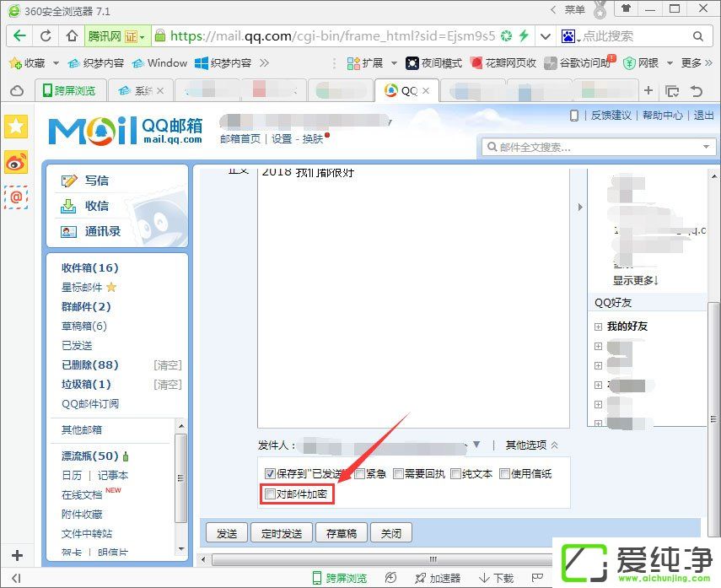Click the 邮件全文搜索 search input field
This screenshot has width=721, height=588.
pyautogui.click(x=599, y=146)
